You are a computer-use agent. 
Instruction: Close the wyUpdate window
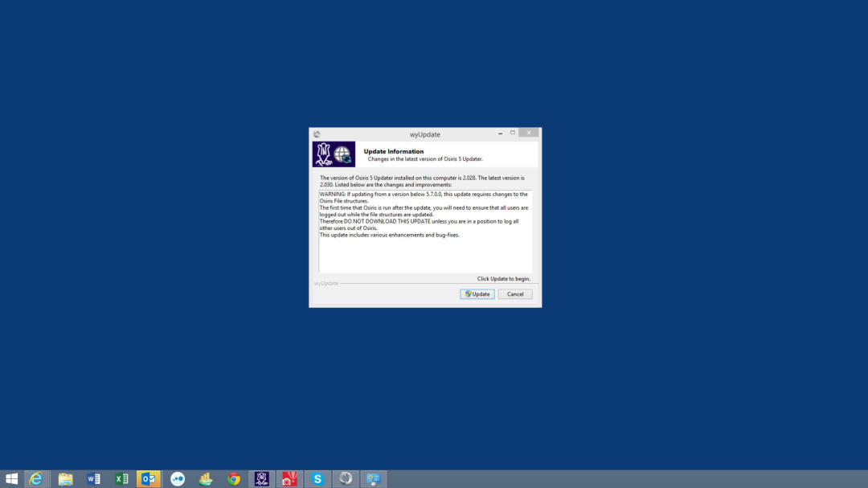(x=528, y=133)
